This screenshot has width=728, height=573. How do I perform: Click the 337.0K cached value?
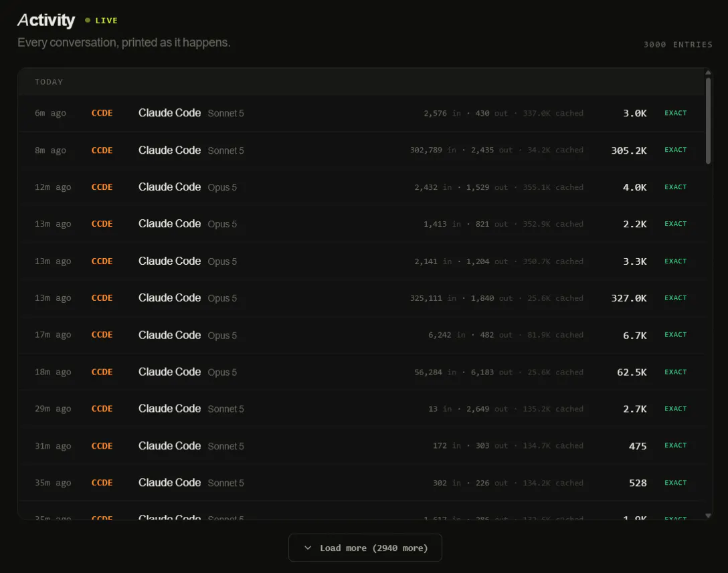click(553, 113)
